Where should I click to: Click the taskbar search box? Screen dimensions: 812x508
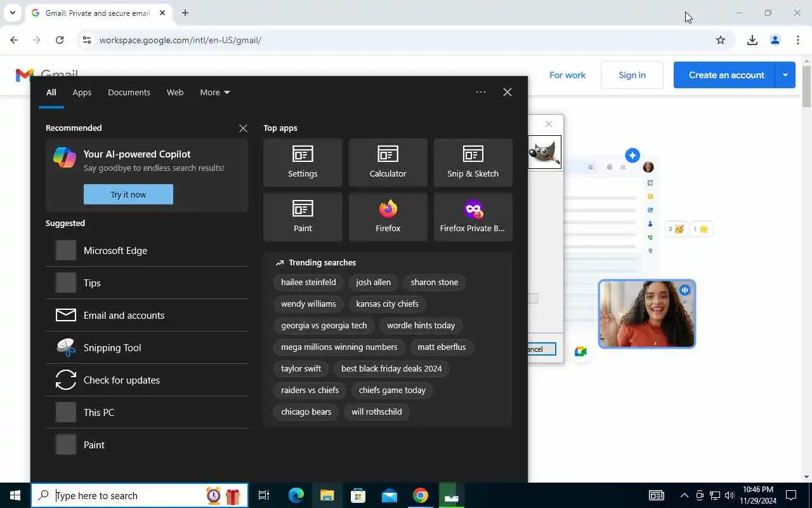(x=140, y=495)
